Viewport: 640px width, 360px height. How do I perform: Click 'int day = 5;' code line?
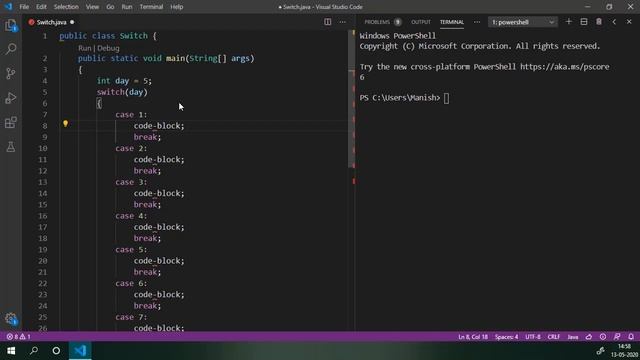124,81
